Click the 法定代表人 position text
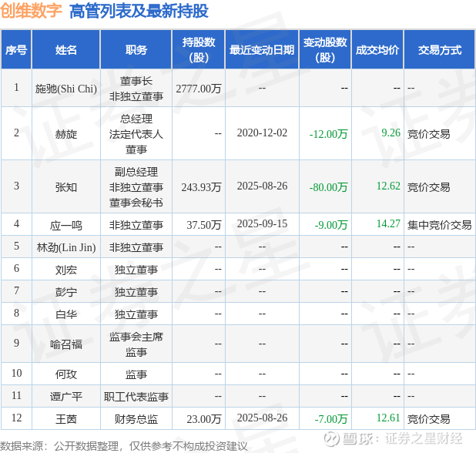 click(x=136, y=134)
